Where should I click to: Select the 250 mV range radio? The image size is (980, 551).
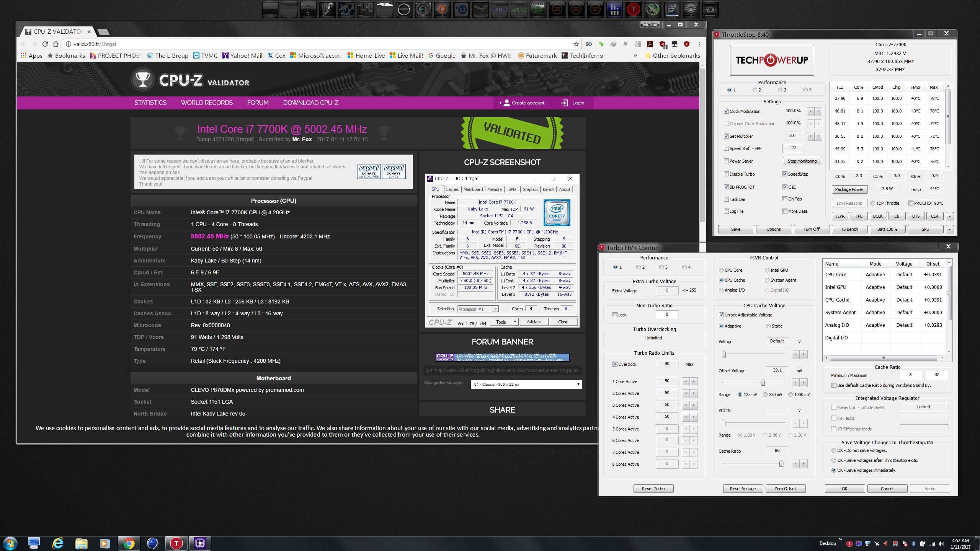765,395
